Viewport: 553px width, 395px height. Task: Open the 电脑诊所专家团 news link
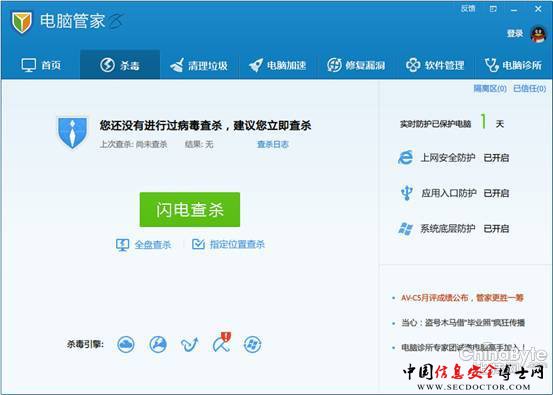463,347
